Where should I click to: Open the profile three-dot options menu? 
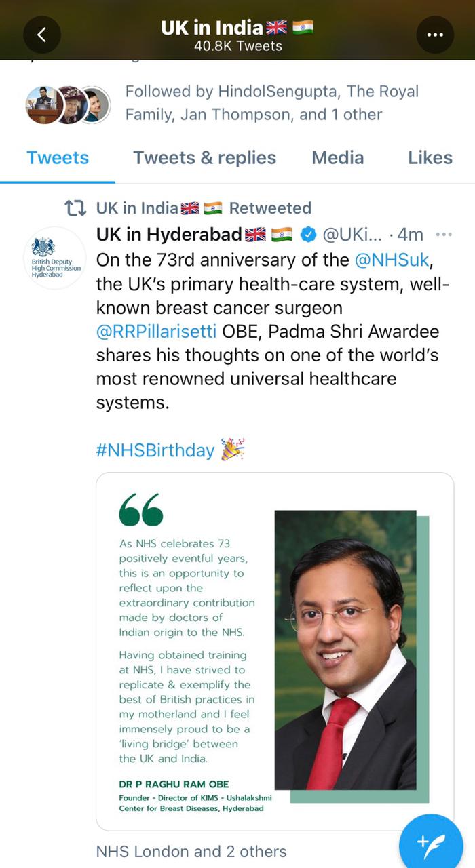click(x=434, y=35)
